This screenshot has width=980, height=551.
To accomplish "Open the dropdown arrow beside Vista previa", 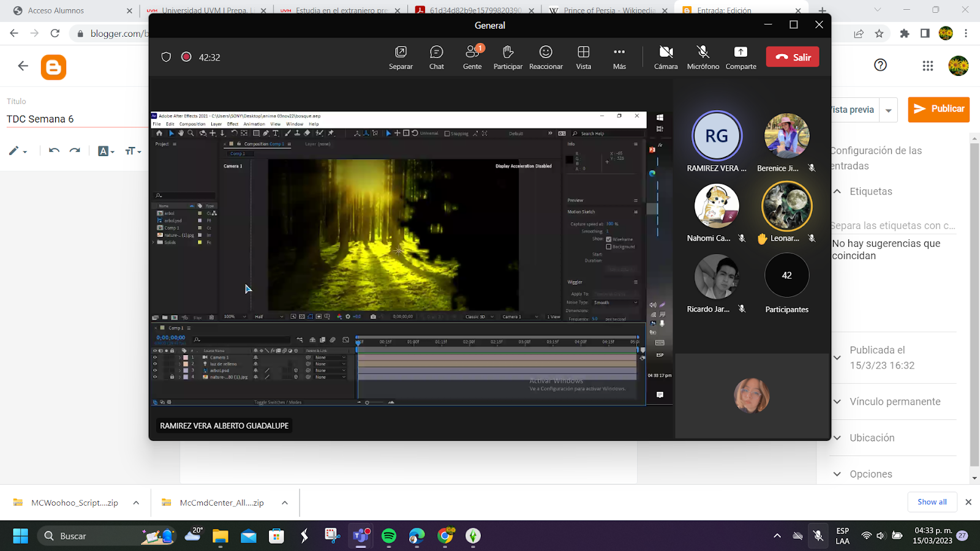I will pyautogui.click(x=888, y=111).
